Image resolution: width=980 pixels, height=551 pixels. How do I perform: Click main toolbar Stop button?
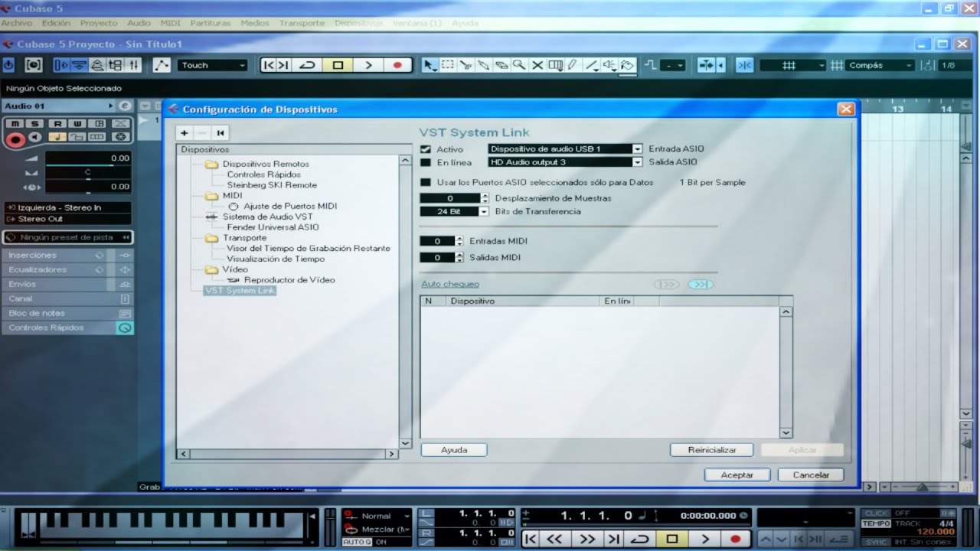(338, 65)
